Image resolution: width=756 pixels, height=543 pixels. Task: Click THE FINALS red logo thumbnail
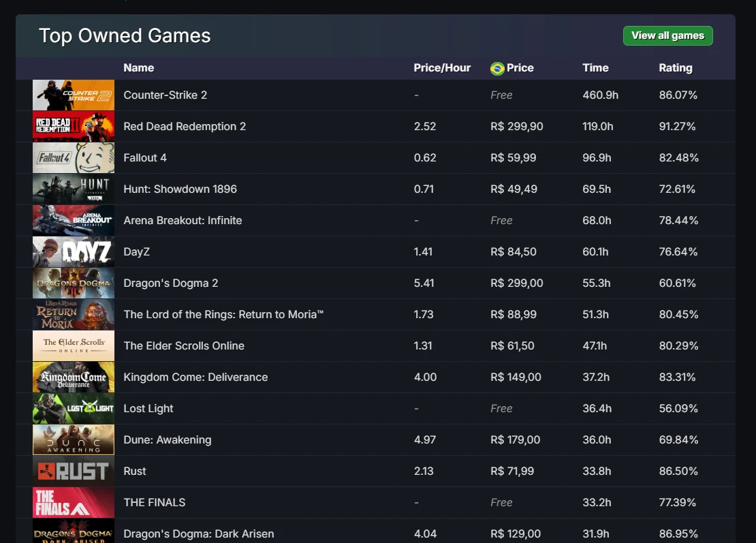click(x=74, y=503)
